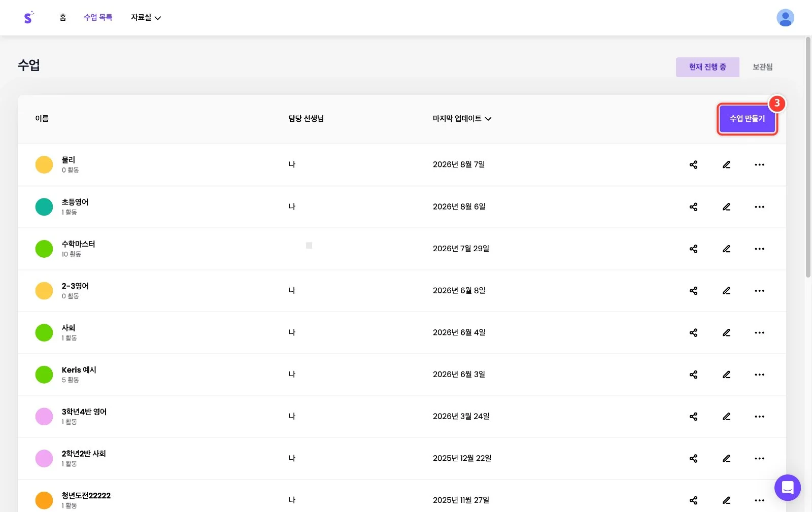The height and width of the screenshot is (512, 812).
Task: Share the 2-3영어 class
Action: pyautogui.click(x=693, y=291)
